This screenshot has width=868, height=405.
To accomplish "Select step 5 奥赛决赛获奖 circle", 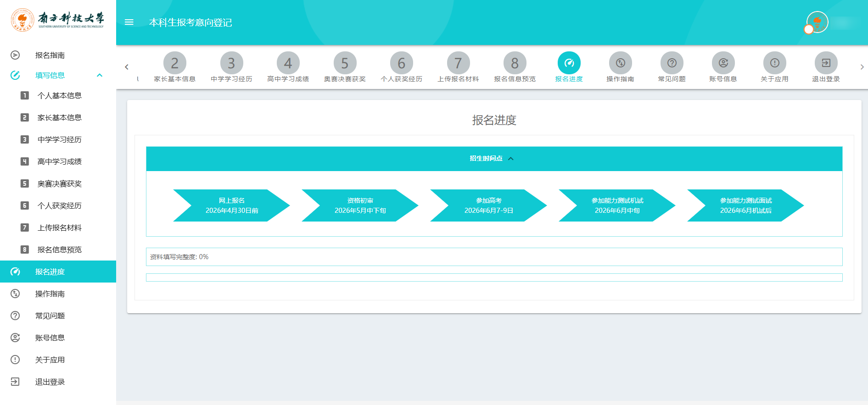I will [x=345, y=63].
